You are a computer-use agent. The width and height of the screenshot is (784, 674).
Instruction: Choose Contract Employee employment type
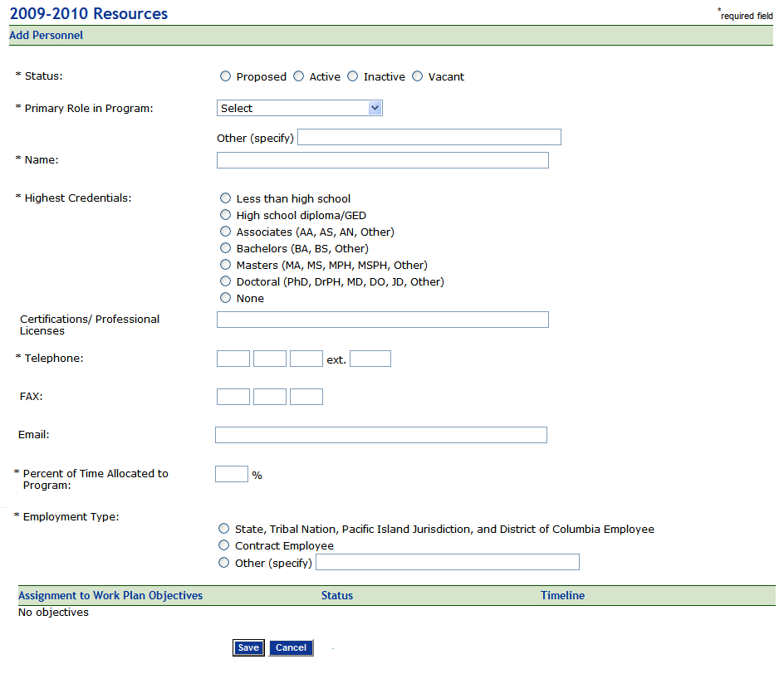(224, 545)
